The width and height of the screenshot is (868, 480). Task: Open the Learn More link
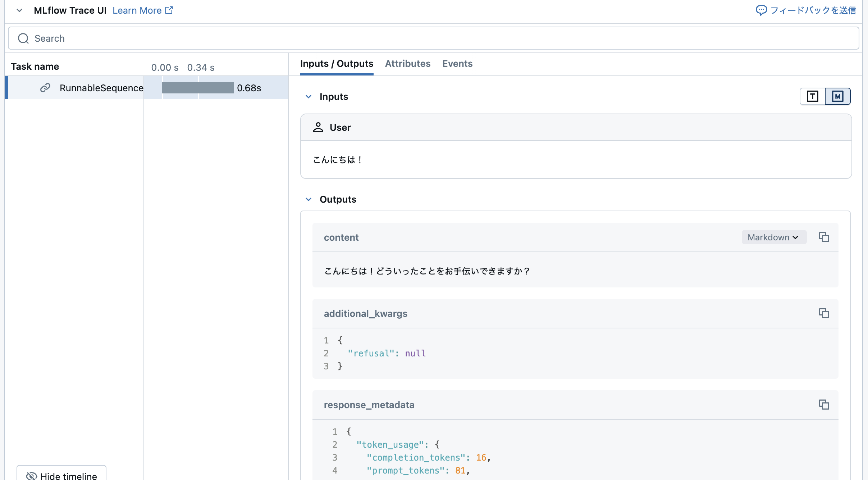click(138, 10)
